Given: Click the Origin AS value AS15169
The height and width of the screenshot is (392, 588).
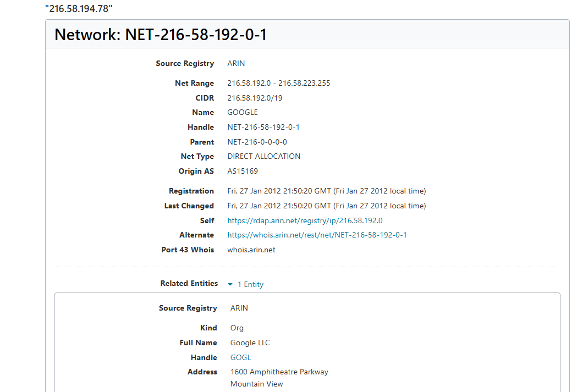Looking at the screenshot, I should 243,171.
